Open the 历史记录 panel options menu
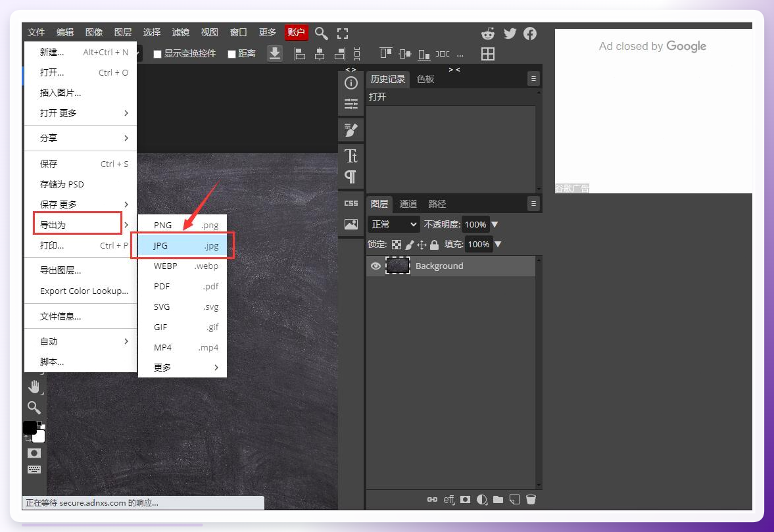 click(x=533, y=79)
